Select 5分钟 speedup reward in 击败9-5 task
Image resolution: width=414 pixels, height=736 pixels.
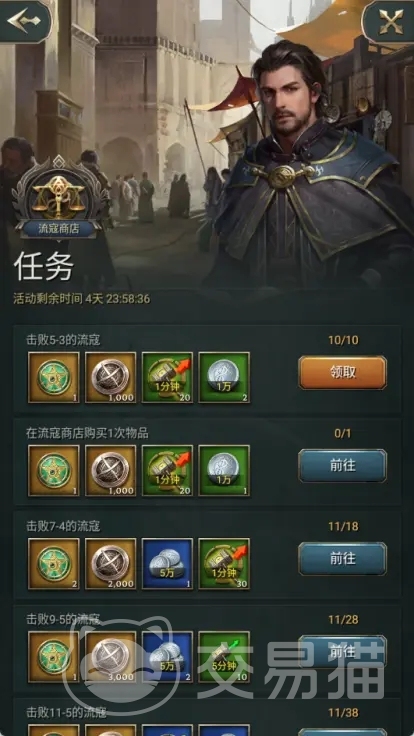coord(224,656)
